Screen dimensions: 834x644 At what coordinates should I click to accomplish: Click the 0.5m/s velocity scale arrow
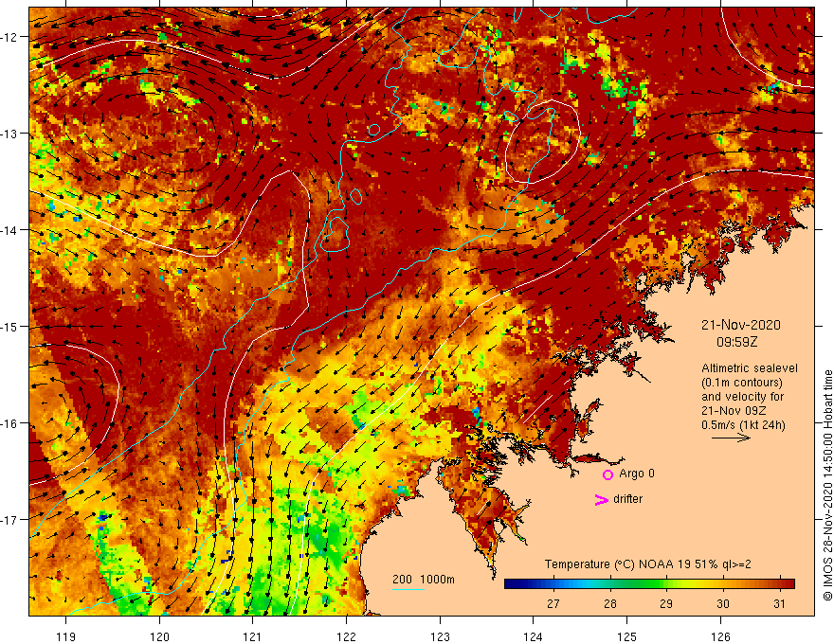coord(731,438)
